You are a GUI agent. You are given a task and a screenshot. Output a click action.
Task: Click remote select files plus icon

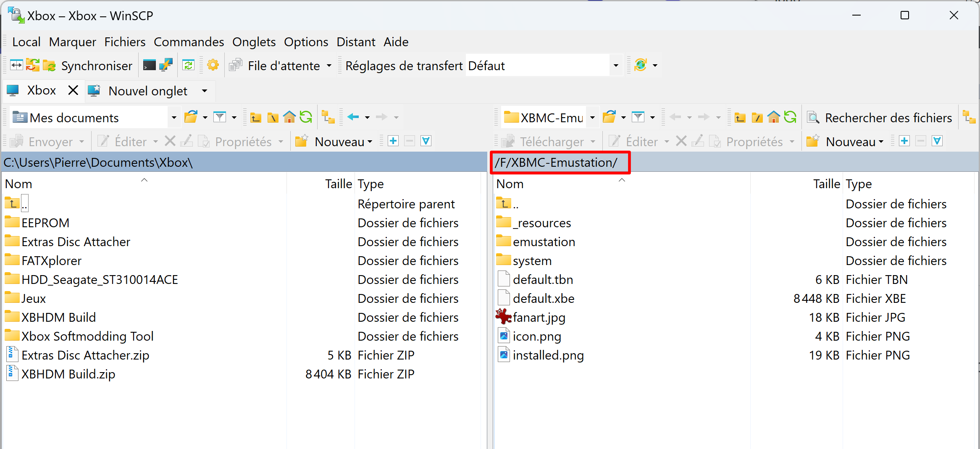904,141
